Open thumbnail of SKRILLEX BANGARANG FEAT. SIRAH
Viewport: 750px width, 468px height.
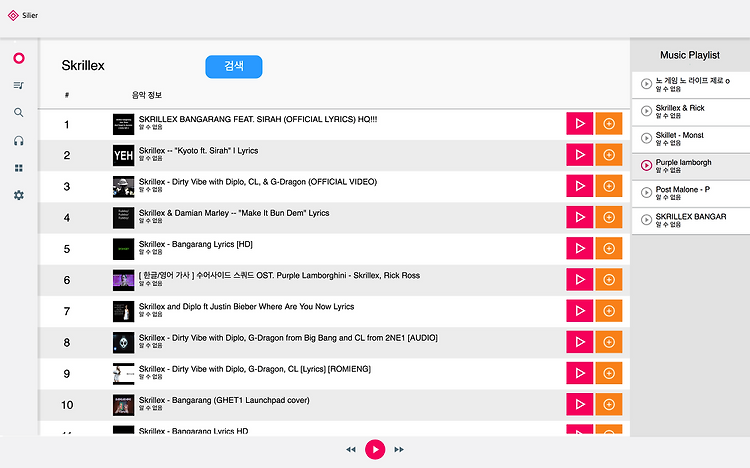123,124
